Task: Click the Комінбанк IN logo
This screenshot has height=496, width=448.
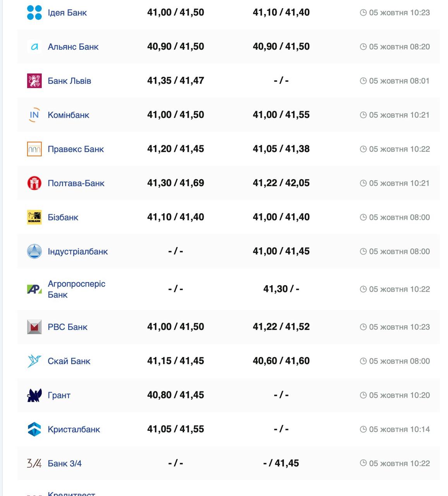Action: click(34, 115)
